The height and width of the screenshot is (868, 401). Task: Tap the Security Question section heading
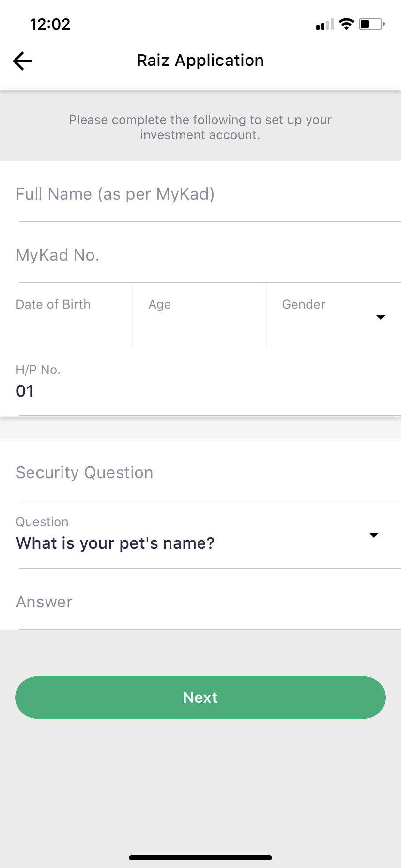85,473
